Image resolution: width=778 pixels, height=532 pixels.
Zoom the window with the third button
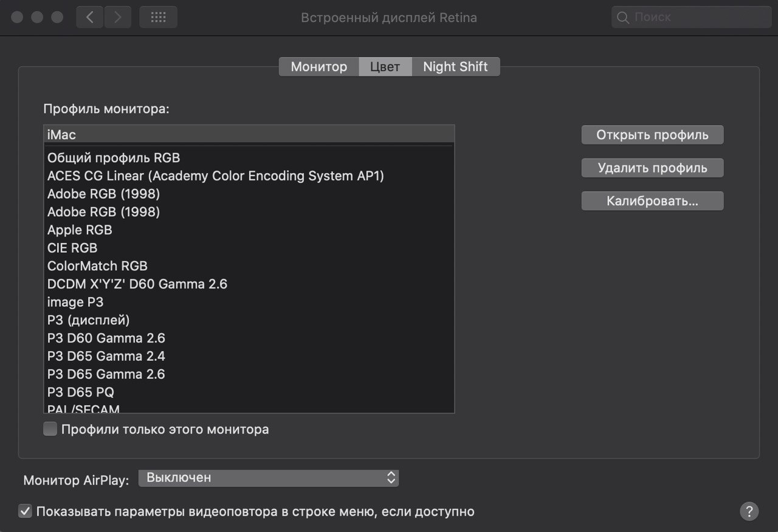(x=57, y=17)
